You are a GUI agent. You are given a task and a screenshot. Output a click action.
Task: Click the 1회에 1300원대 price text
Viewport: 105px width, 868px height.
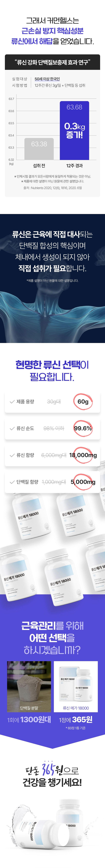tap(29, 719)
